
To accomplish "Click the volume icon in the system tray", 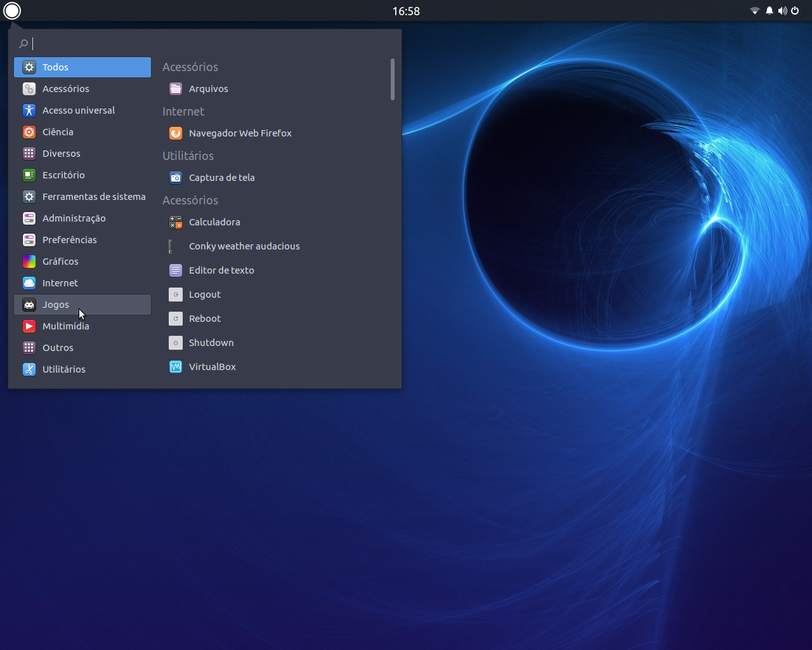I will (783, 11).
